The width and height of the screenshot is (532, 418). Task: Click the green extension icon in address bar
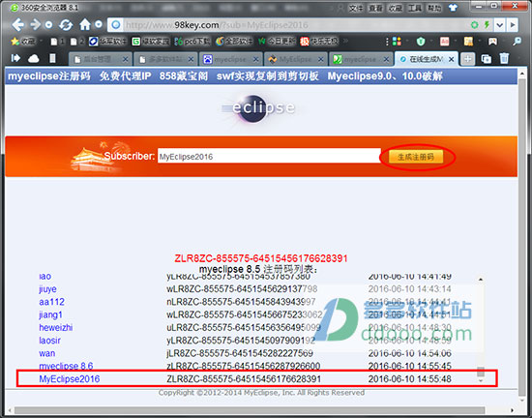[475, 25]
